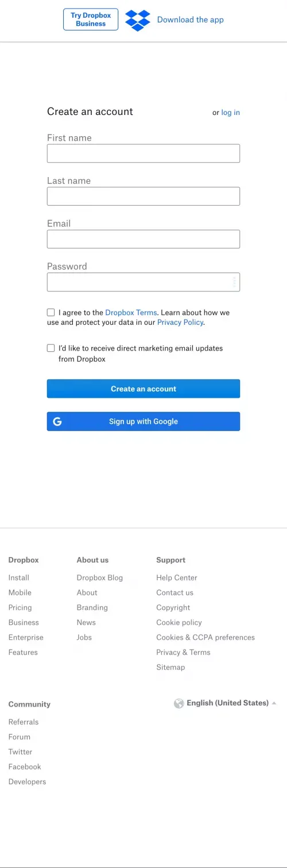Open the Mobile footer link

coord(20,593)
